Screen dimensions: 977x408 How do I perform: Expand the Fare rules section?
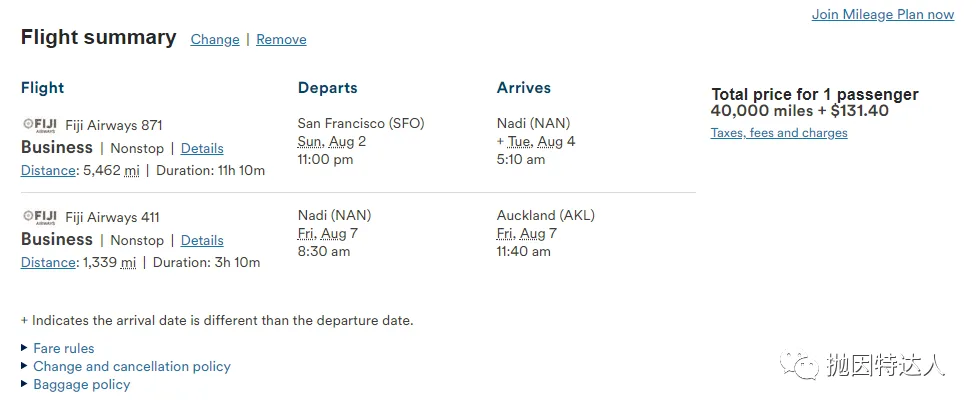tap(64, 348)
